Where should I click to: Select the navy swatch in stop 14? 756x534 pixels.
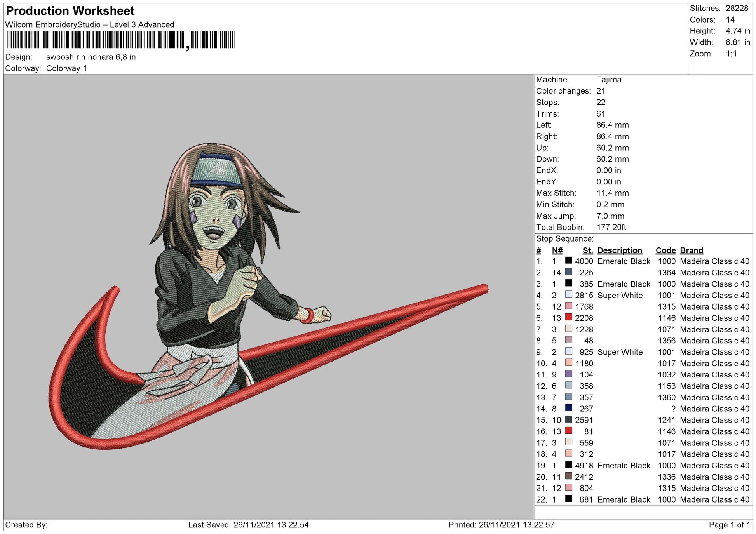tap(568, 408)
